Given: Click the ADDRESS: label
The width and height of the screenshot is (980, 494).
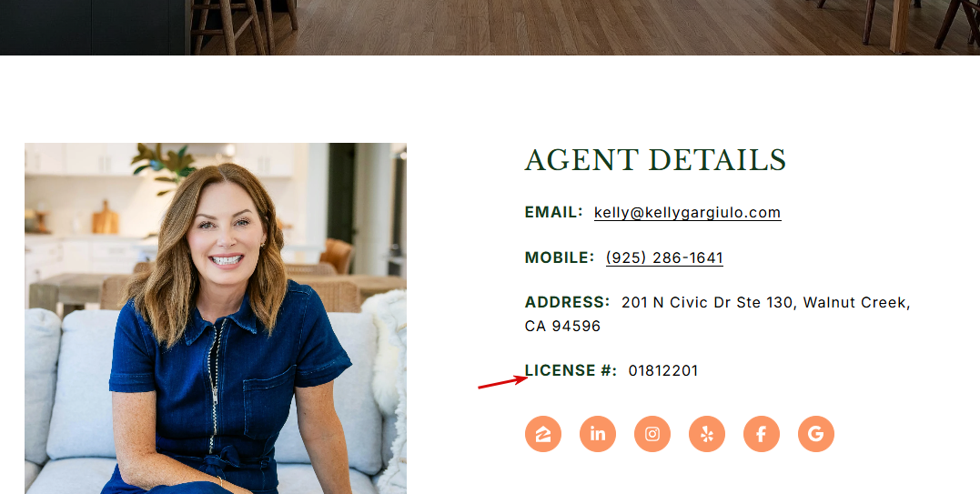Looking at the screenshot, I should 568,302.
